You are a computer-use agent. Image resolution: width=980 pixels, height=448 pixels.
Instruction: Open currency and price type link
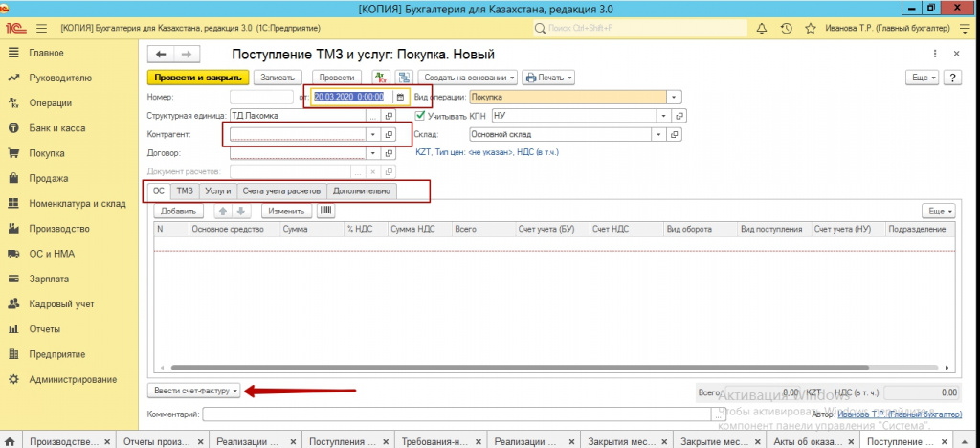tap(487, 152)
